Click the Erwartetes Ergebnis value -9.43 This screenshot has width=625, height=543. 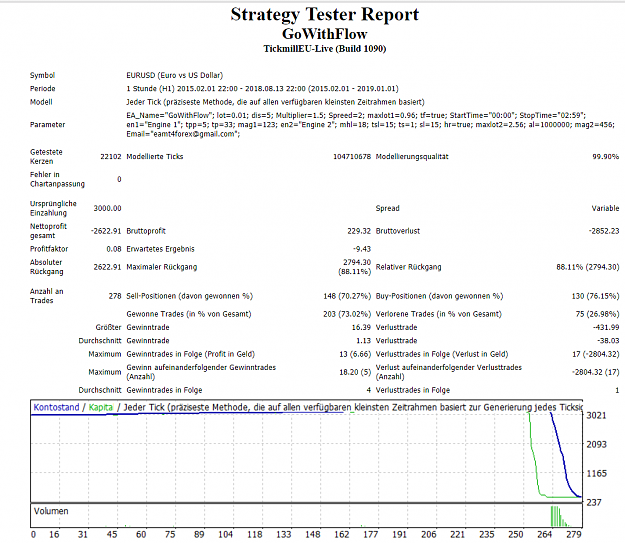(362, 249)
